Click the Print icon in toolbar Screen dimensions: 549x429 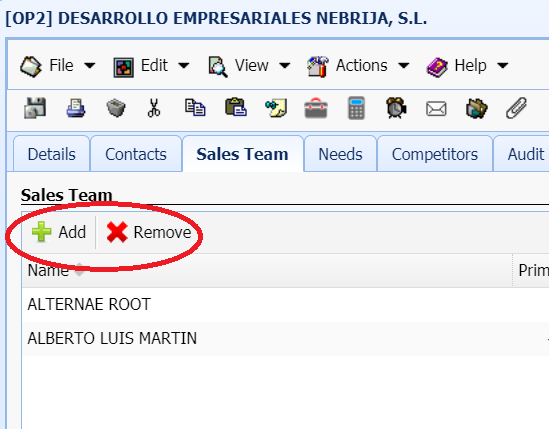click(x=76, y=108)
